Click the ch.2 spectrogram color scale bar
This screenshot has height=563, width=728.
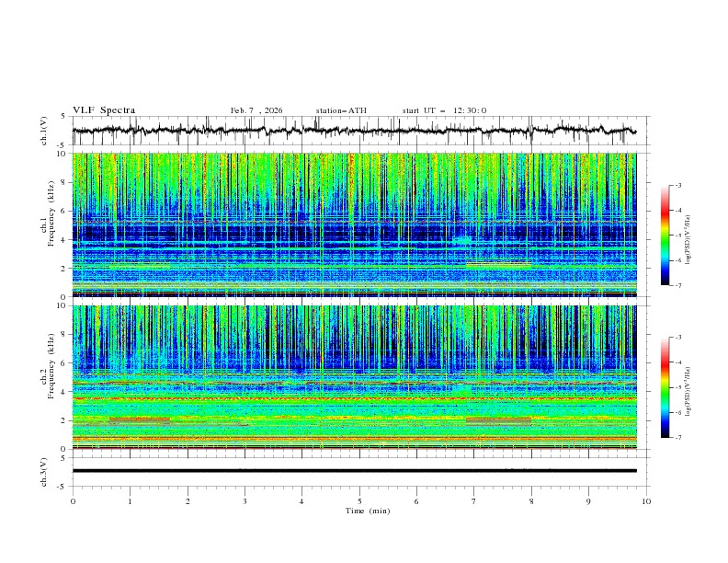coord(665,387)
